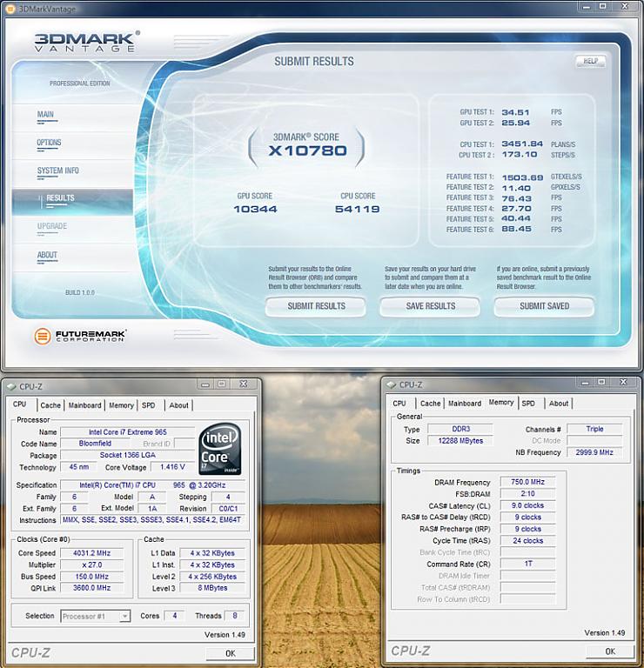The image size is (644, 668).
Task: Click SUBMIT SAVED button
Action: [x=544, y=306]
